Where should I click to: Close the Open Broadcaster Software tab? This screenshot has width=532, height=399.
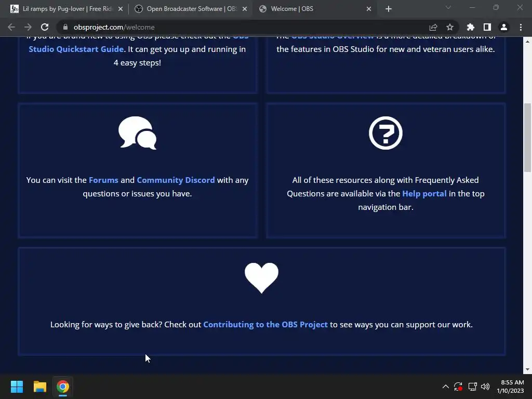pyautogui.click(x=245, y=9)
